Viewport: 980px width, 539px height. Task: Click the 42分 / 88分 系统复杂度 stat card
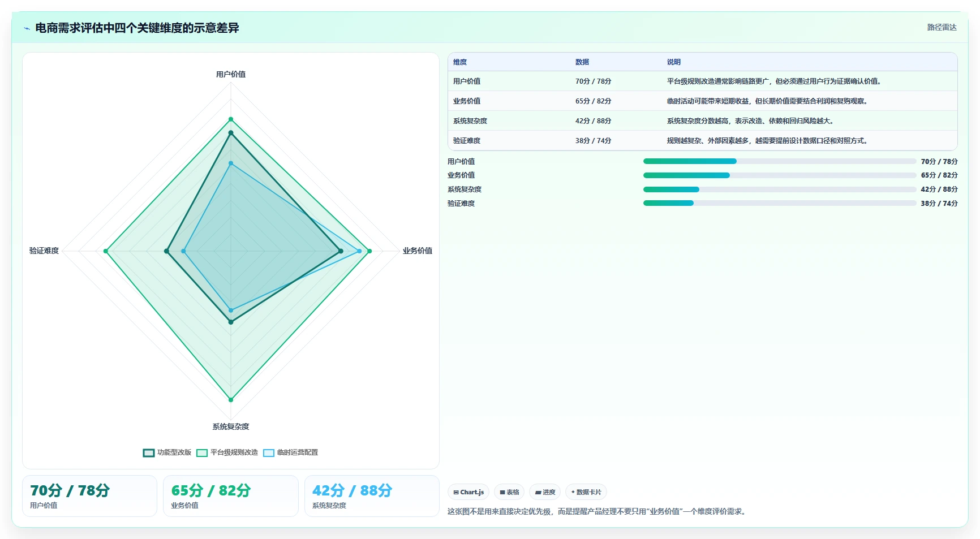(x=372, y=496)
